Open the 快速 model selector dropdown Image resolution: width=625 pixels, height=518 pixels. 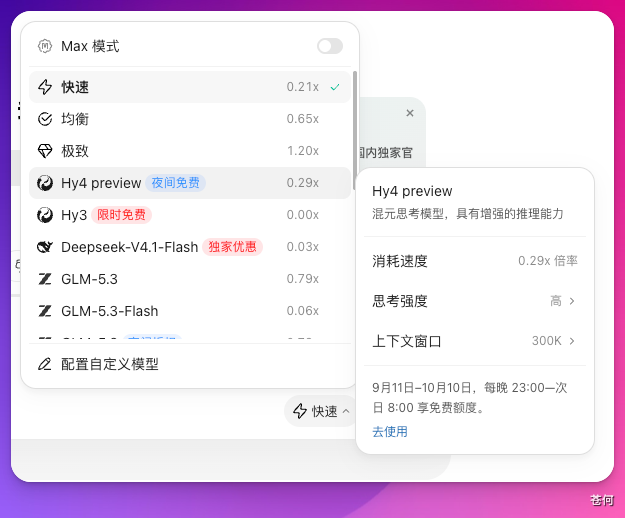(320, 411)
